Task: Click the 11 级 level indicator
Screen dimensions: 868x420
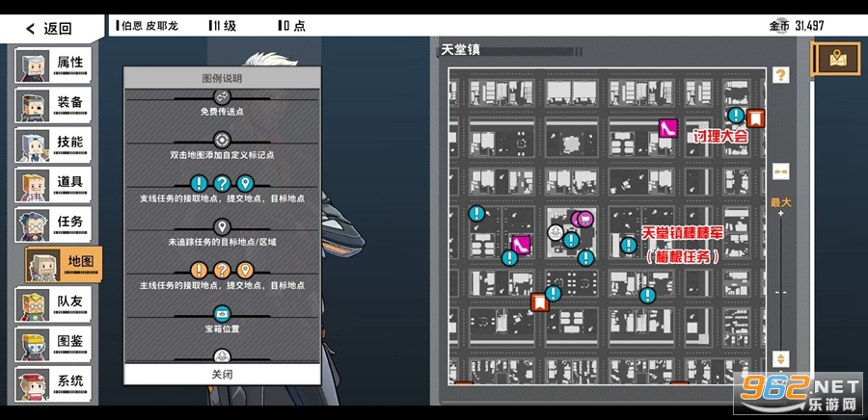Action: click(223, 26)
